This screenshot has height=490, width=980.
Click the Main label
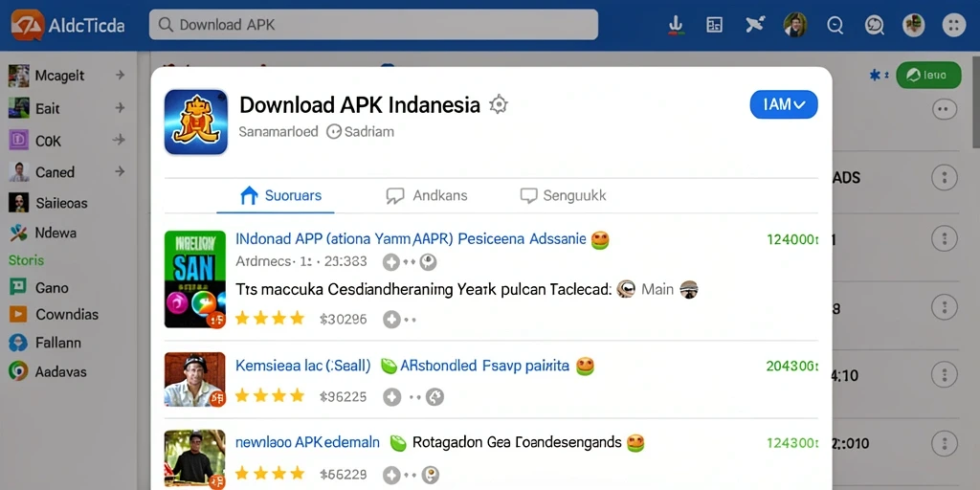657,289
